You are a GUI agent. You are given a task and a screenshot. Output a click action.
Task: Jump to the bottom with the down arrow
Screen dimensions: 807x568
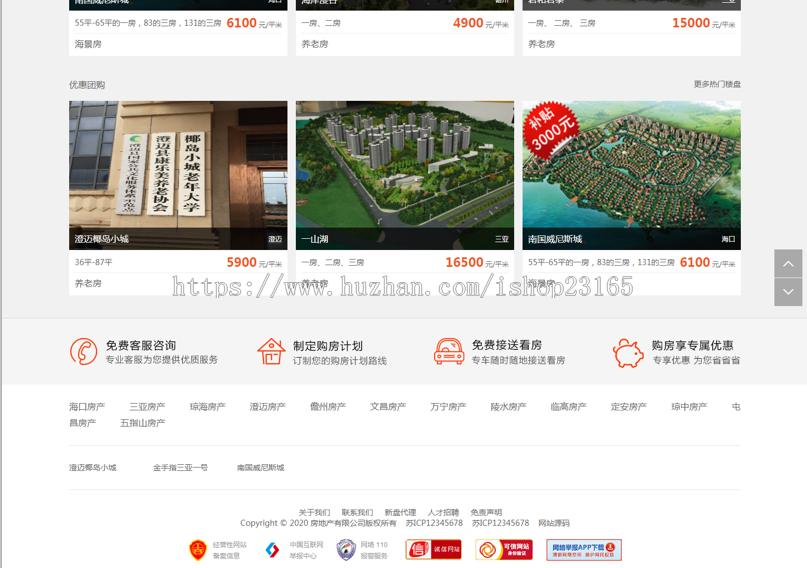788,292
